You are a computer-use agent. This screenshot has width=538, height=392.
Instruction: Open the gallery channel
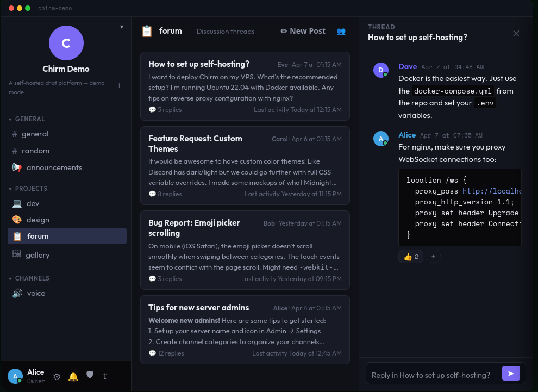38,256
